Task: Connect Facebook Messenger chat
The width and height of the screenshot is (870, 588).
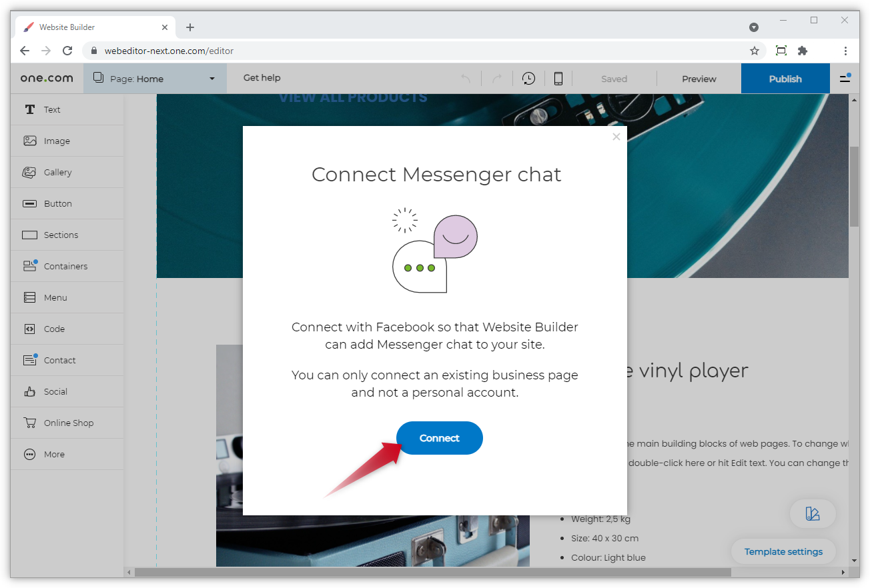Action: [x=439, y=438]
